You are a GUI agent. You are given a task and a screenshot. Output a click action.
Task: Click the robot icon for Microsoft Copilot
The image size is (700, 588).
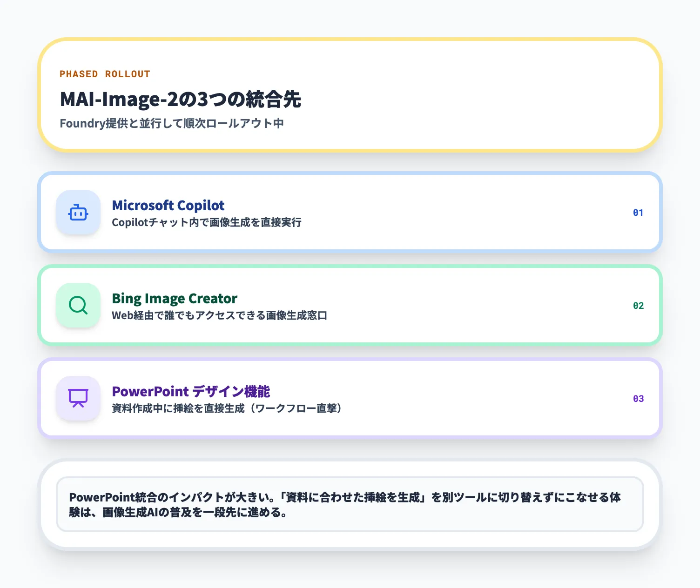[78, 213]
